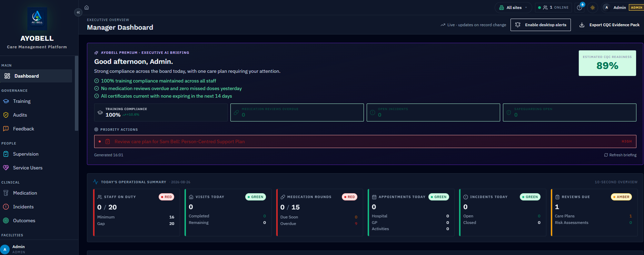Click the Incidents alert circle icon
Image resolution: width=644 pixels, height=255 pixels.
[6, 207]
